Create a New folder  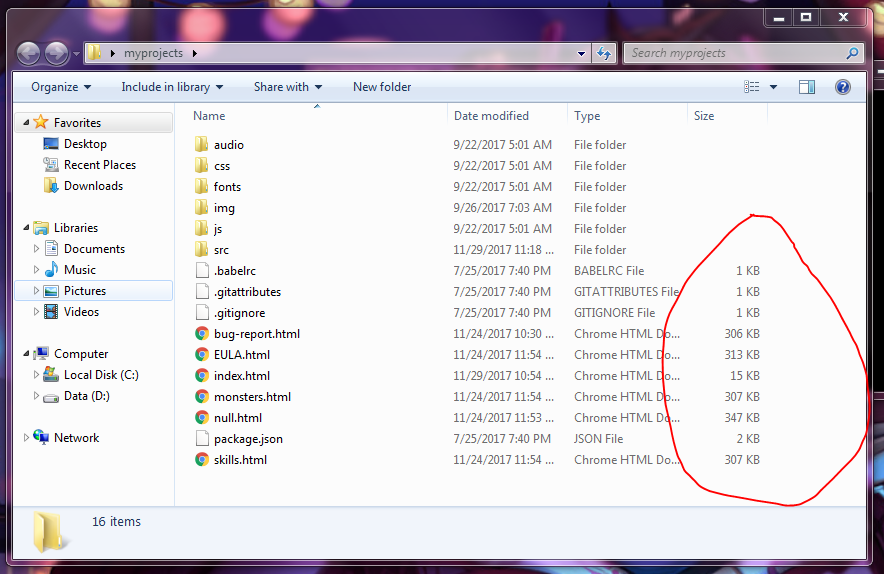tap(382, 87)
